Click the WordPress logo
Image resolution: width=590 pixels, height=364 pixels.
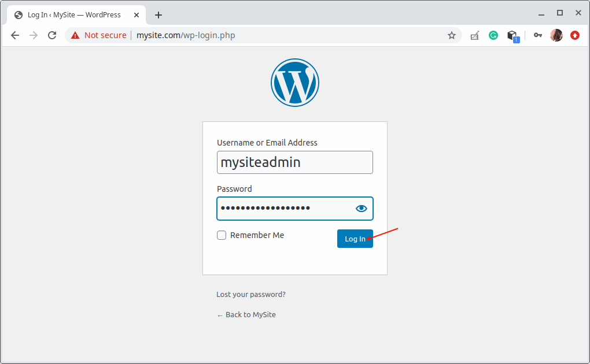click(x=295, y=83)
